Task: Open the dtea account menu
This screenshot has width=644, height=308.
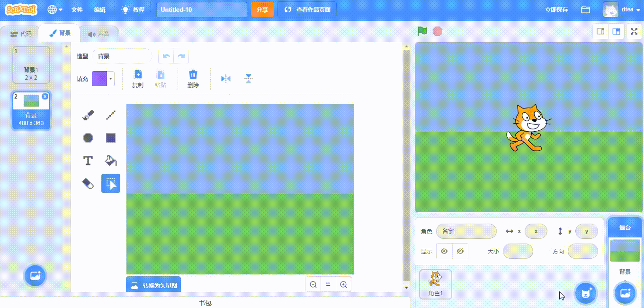Action: (621, 9)
